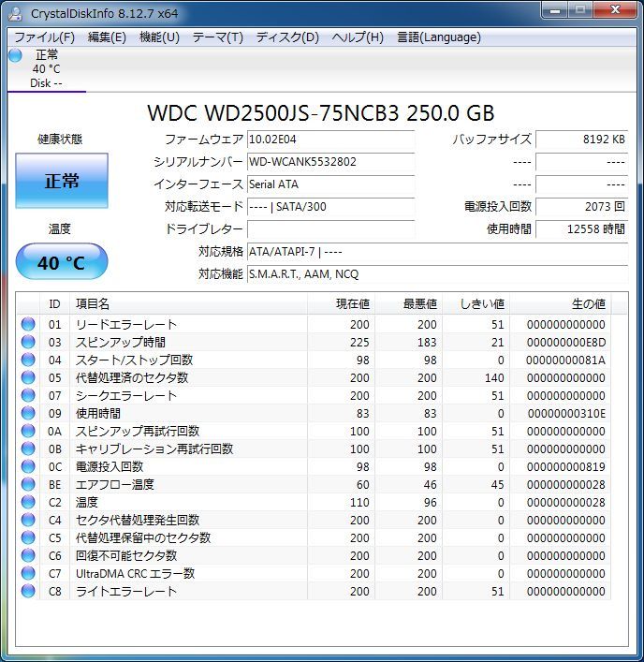
Task: Click status icon for row C4 セクタ代替処理発生回数
Action: coord(28,520)
